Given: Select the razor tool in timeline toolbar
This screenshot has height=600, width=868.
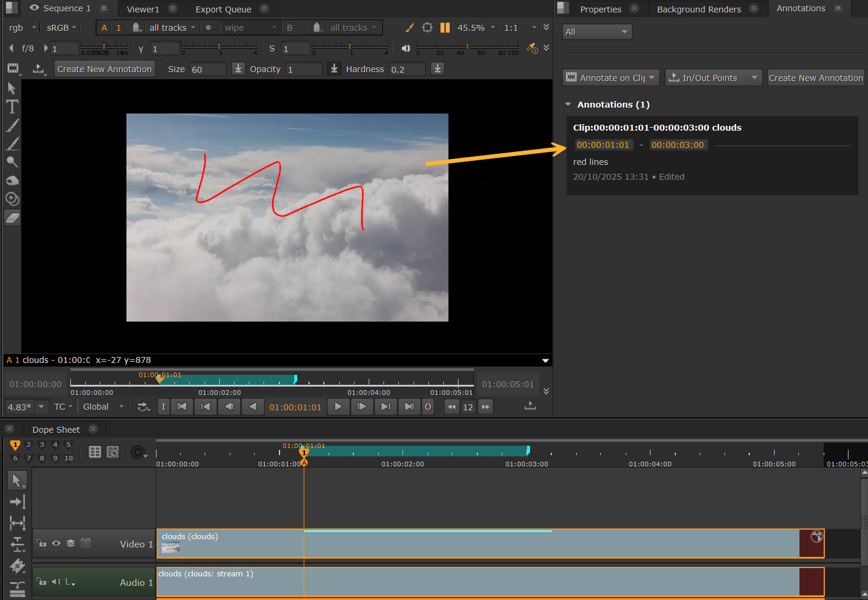Looking at the screenshot, I should tap(17, 566).
